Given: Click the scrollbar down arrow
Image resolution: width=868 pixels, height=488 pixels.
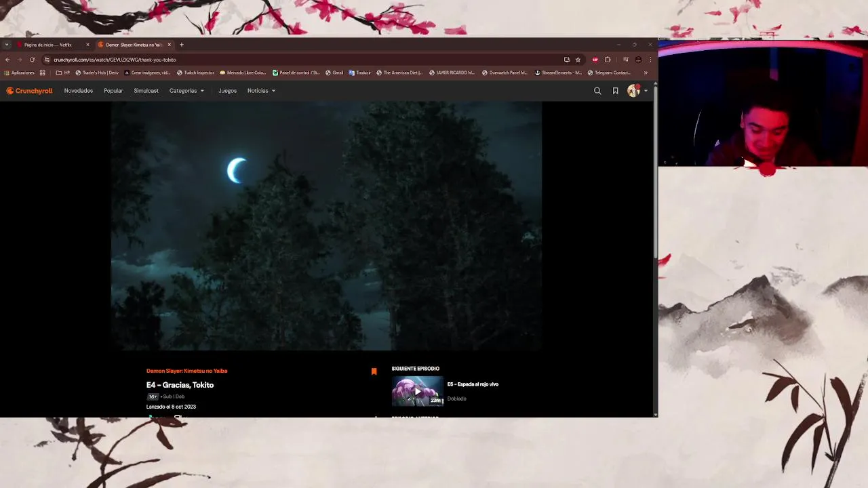Looking at the screenshot, I should (655, 414).
